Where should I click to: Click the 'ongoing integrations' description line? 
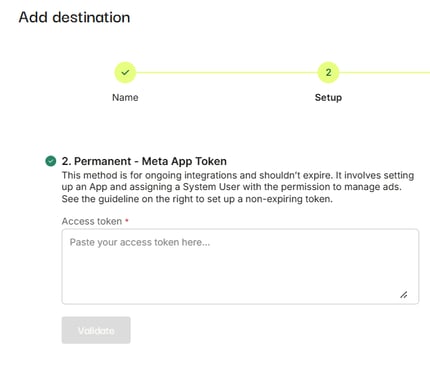[238, 175]
